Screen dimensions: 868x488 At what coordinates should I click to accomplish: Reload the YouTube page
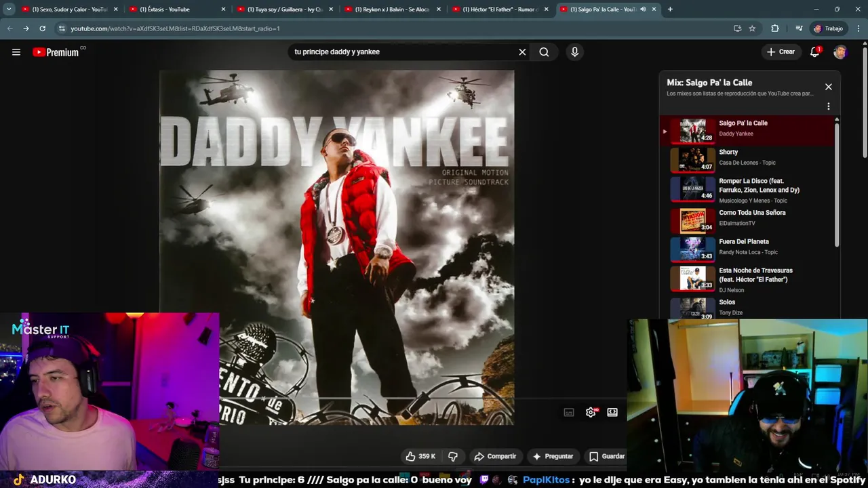click(42, 28)
